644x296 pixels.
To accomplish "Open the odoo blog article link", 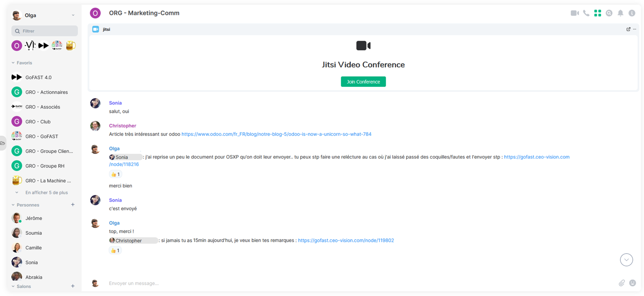I will click(x=276, y=134).
